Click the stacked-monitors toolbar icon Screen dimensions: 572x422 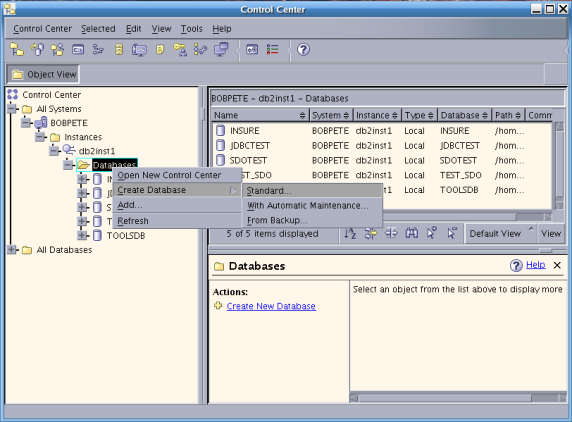click(221, 49)
